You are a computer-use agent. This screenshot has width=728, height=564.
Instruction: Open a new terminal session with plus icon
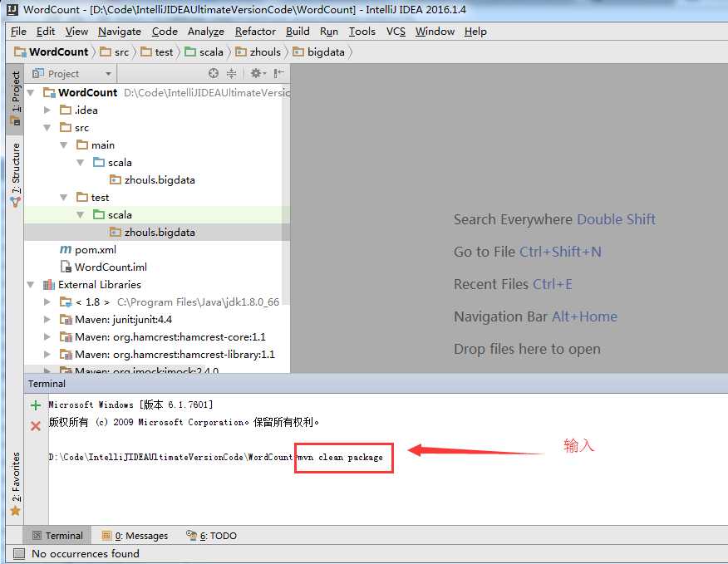[x=35, y=405]
